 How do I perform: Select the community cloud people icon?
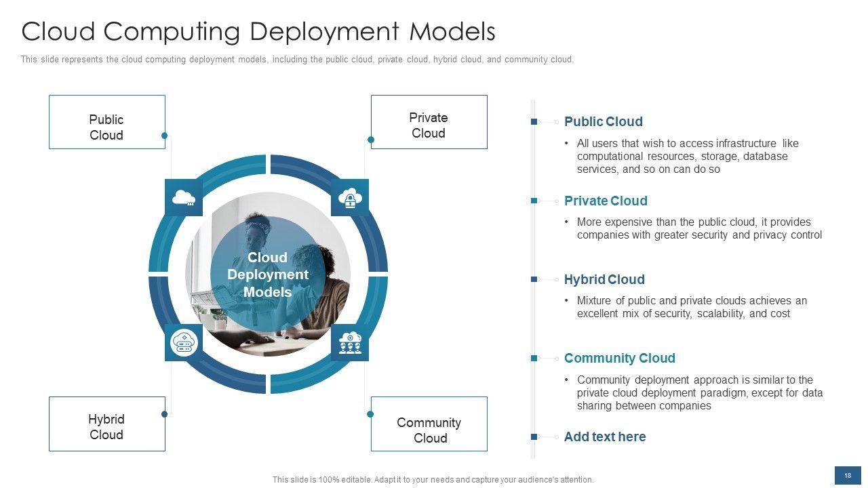coord(350,342)
